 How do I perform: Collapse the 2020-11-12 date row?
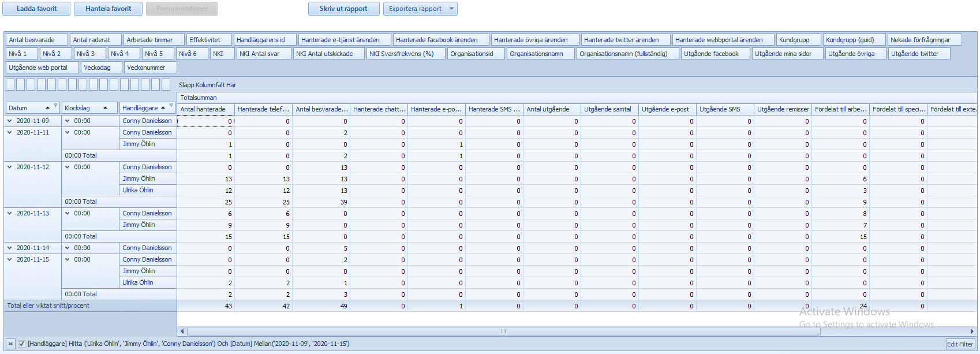tap(10, 167)
